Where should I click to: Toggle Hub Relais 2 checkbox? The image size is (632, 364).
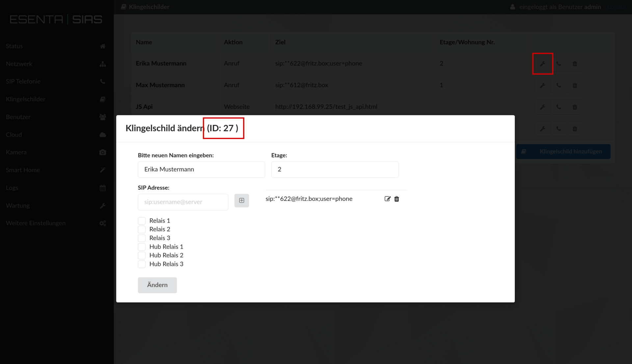(x=142, y=255)
